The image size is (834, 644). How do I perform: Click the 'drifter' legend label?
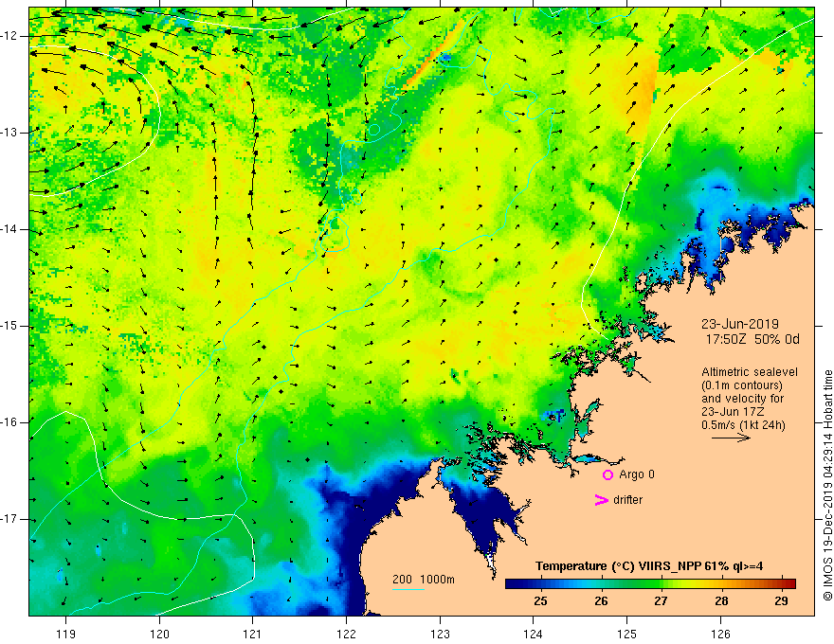[627, 500]
